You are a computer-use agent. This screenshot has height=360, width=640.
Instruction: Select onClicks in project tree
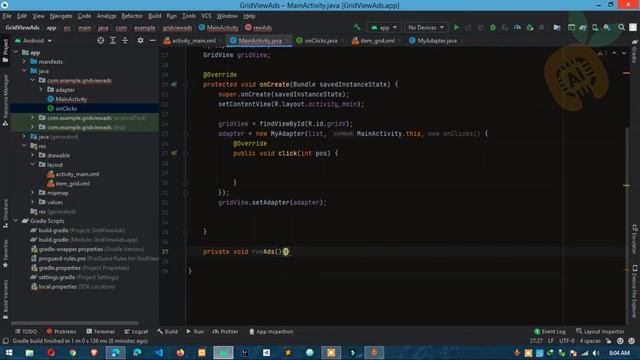click(66, 109)
